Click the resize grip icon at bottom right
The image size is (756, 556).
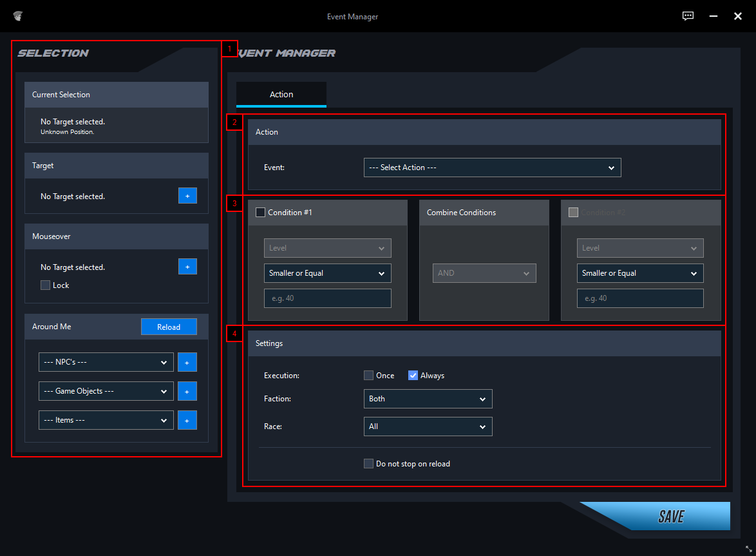[x=749, y=549]
